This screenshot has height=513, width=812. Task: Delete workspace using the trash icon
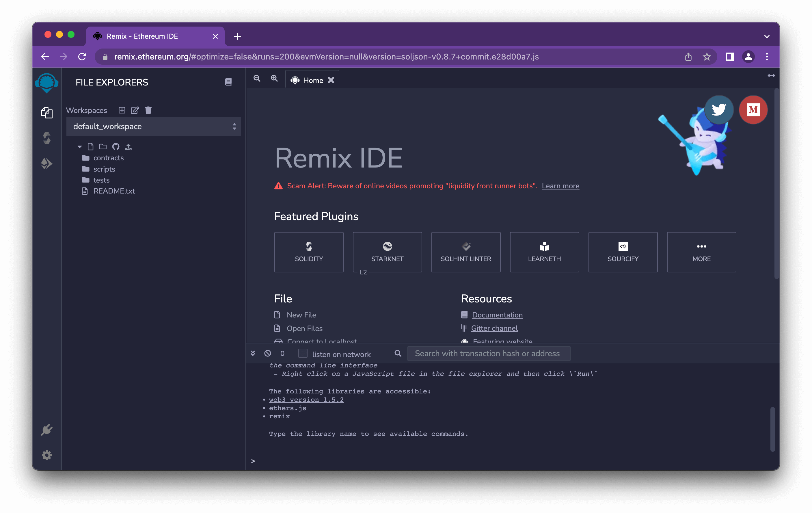[148, 110]
